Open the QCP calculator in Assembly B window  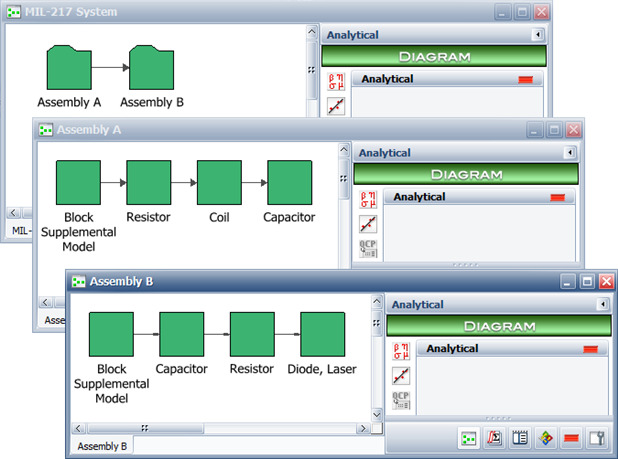(x=400, y=400)
